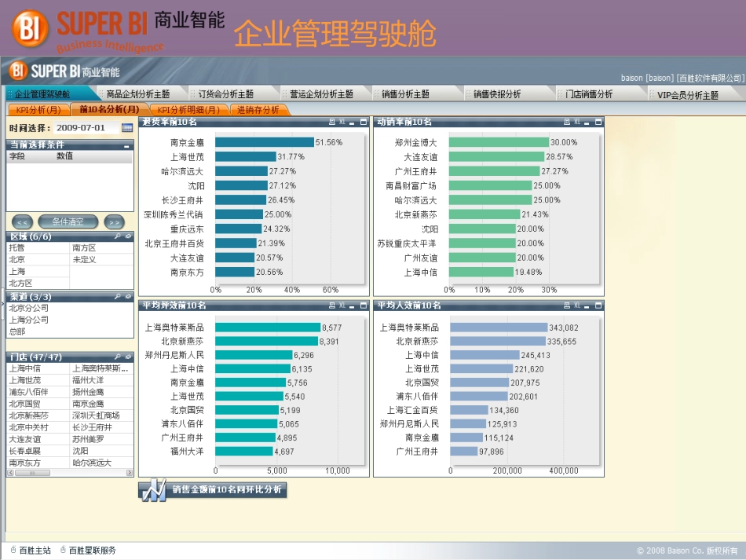Open the calendar date picker icon
The height and width of the screenshot is (560, 746).
click(127, 127)
